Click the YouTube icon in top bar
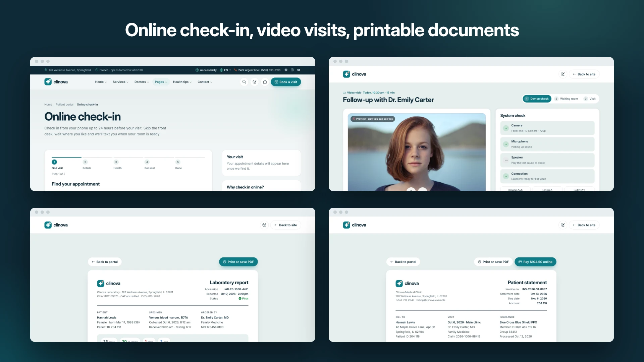This screenshot has width=644, height=362. (299, 70)
